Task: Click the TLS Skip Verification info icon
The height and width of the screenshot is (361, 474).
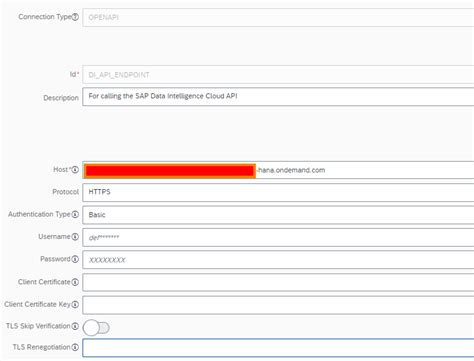Action: click(x=75, y=326)
